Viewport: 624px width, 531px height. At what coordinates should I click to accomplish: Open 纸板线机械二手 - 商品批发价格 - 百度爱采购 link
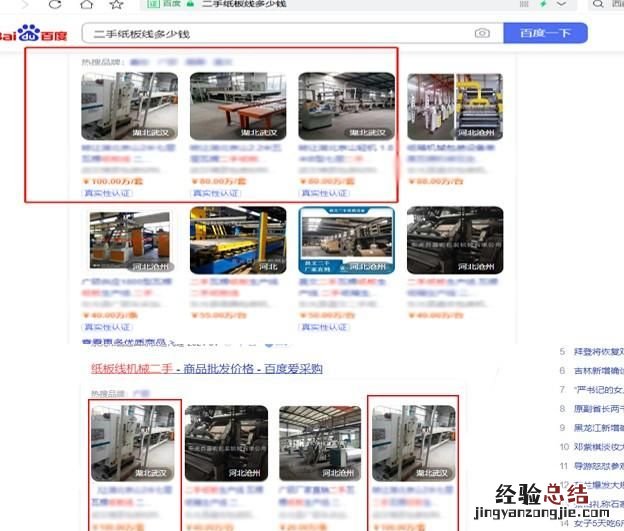tap(207, 369)
